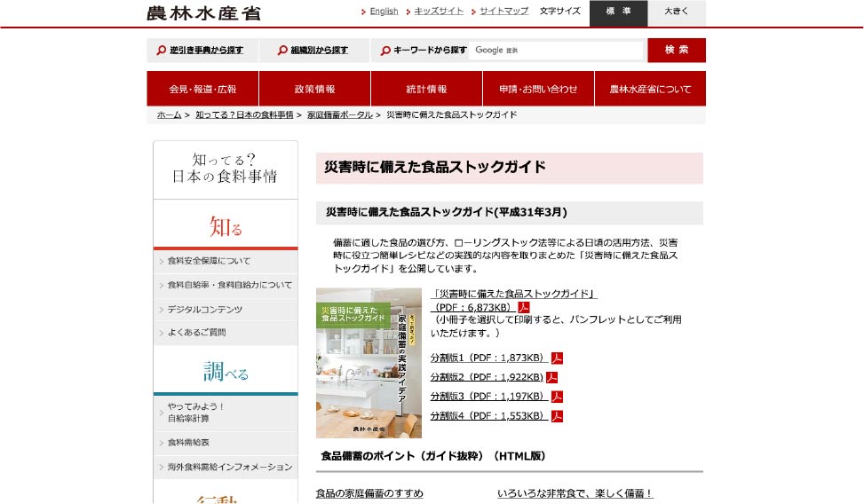Click PDF icon beside 分割版3
The height and width of the screenshot is (504, 864).
(x=557, y=397)
